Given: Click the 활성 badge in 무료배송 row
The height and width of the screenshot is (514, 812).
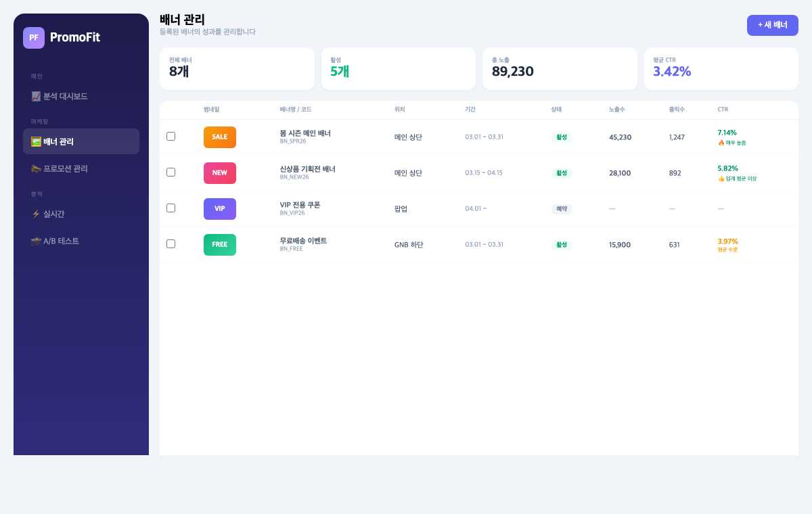Looking at the screenshot, I should coord(562,245).
